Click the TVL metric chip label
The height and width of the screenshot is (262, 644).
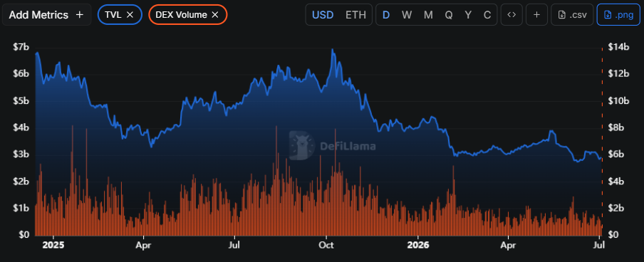click(x=113, y=15)
